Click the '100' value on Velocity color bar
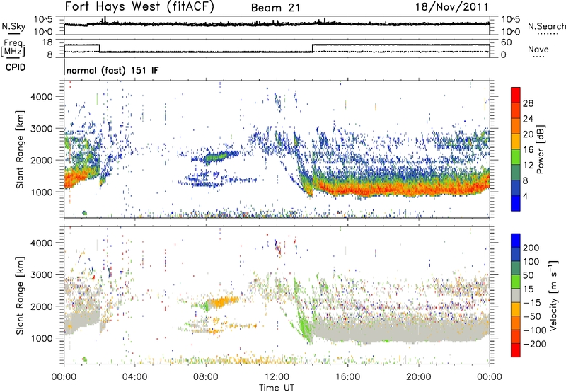Screen dimensions: 566x392 point(531,261)
